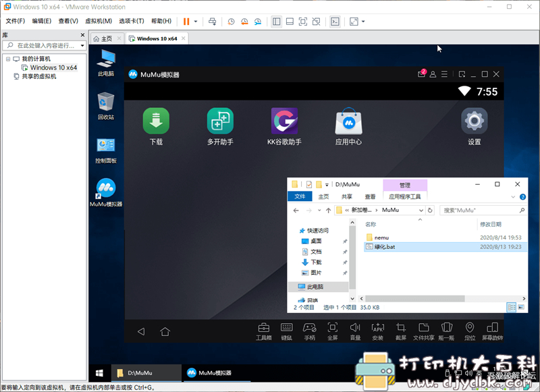Click the 安装 APK install icon
Viewport: 540px width, 392px height.
tap(378, 331)
